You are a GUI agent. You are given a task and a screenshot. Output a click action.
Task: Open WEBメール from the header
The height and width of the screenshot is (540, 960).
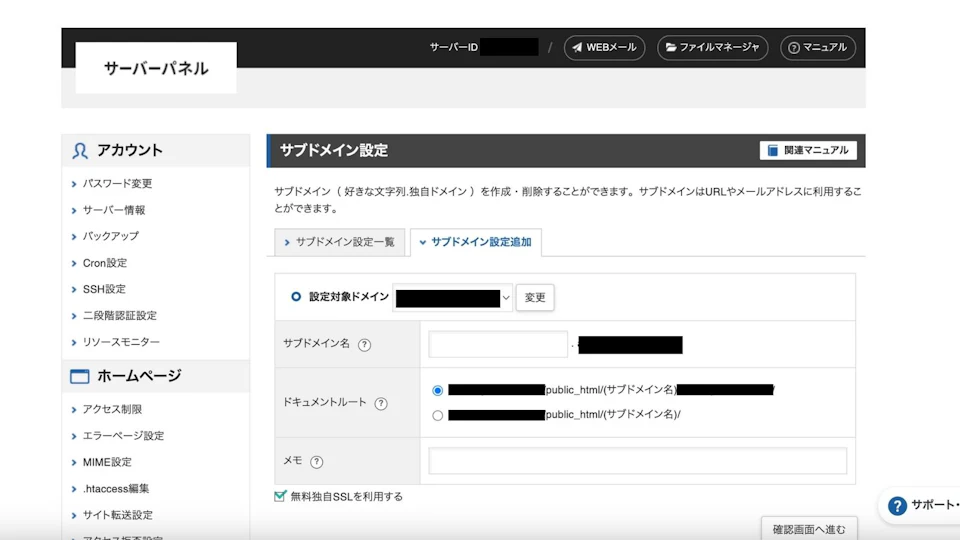coord(604,48)
